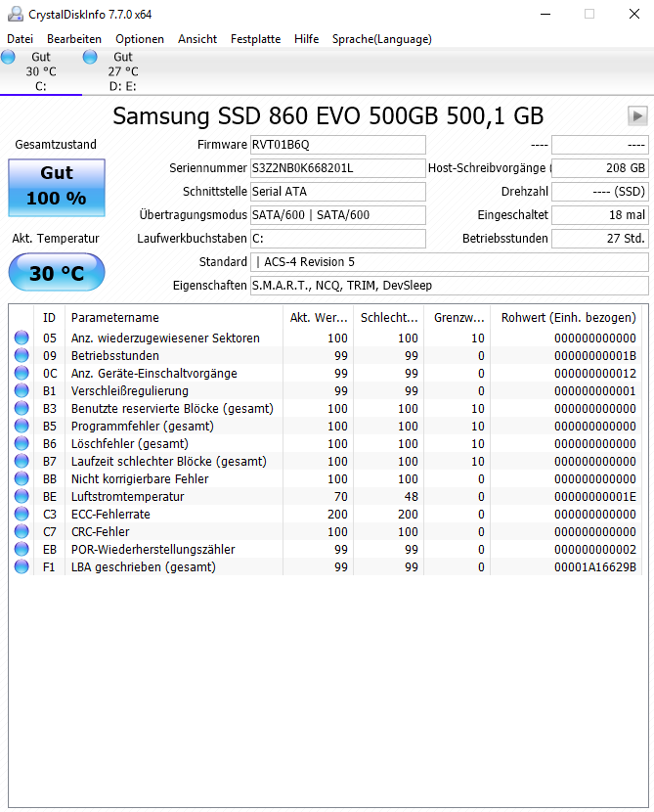The width and height of the screenshot is (654, 812).
Task: Click the Luftstromtemperatur parameter name
Action: tap(128, 497)
